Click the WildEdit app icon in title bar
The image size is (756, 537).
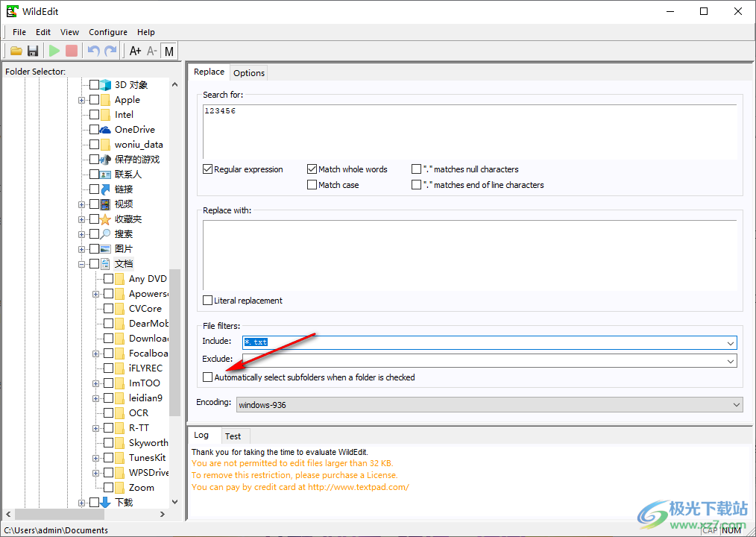[12, 11]
